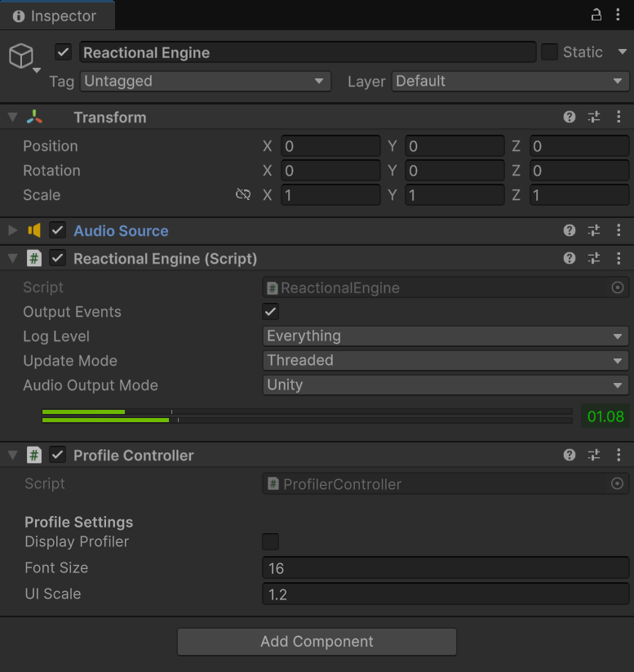Disable the Output Events checkbox

click(x=271, y=312)
